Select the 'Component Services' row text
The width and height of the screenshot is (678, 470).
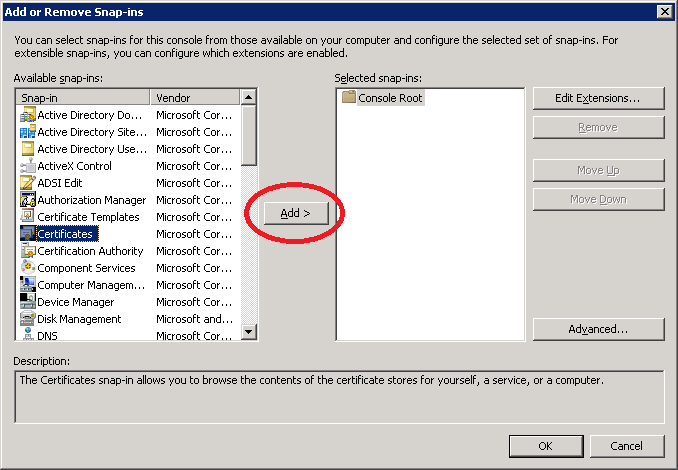click(86, 268)
